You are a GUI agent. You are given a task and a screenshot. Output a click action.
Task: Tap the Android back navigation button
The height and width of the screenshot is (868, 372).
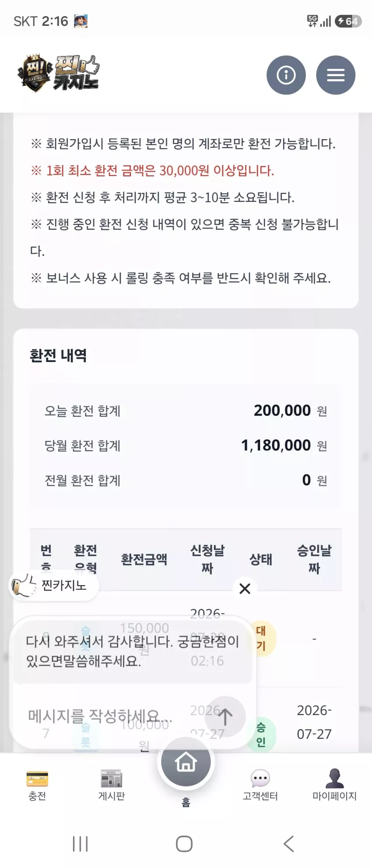[x=288, y=843]
